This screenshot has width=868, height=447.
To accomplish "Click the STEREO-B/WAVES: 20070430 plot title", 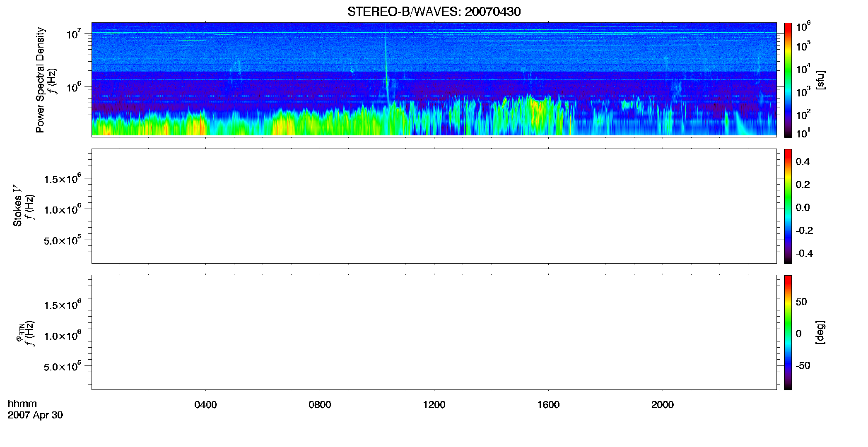I will (434, 12).
